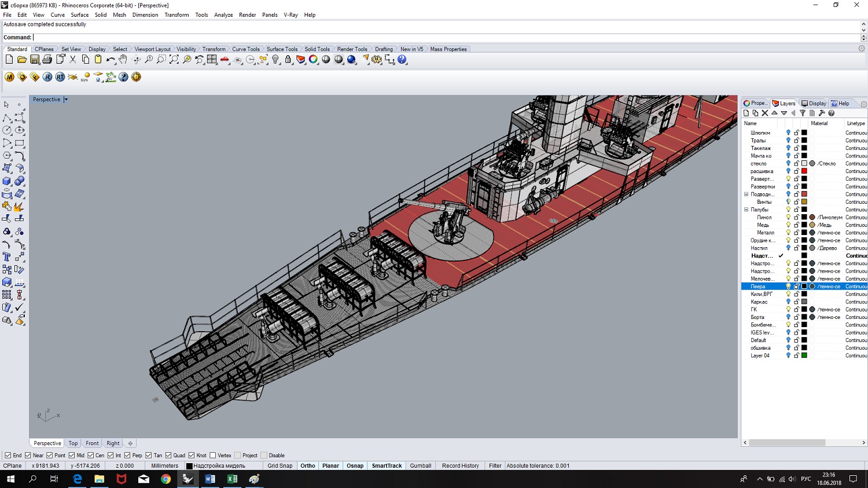The height and width of the screenshot is (488, 868).
Task: Cut selection with the scissors icon
Action: point(73,60)
